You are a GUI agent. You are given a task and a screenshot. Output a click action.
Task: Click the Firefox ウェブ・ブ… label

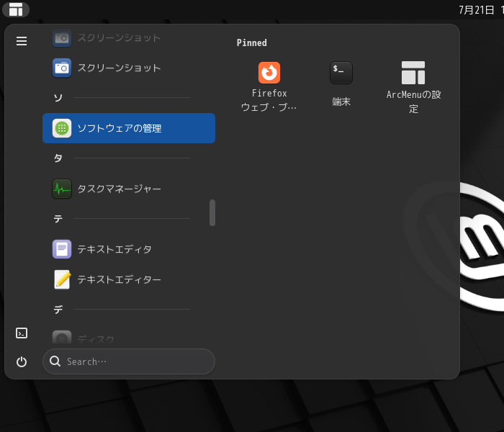pyautogui.click(x=269, y=100)
